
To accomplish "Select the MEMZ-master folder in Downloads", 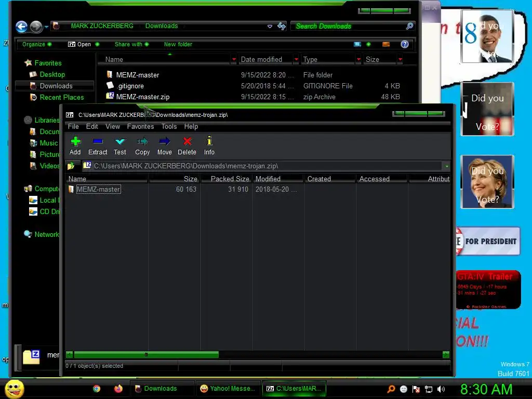I will click(137, 75).
